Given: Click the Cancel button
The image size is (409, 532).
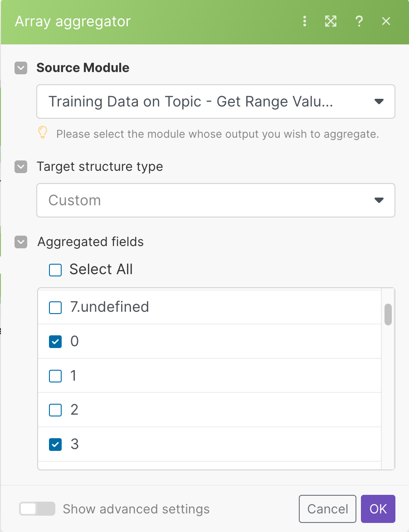Looking at the screenshot, I should pyautogui.click(x=328, y=509).
